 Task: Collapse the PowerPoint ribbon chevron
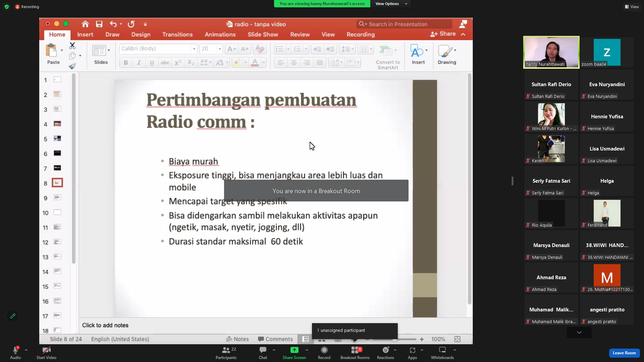coord(463,34)
